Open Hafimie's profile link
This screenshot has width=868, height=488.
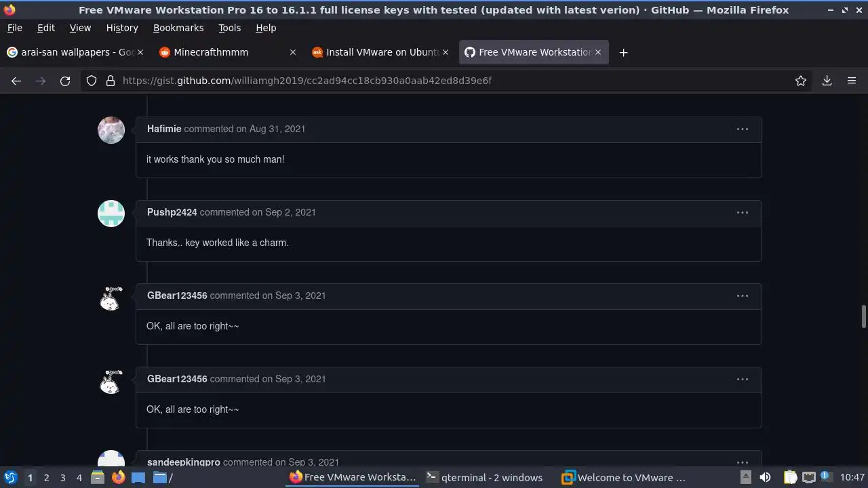click(164, 129)
